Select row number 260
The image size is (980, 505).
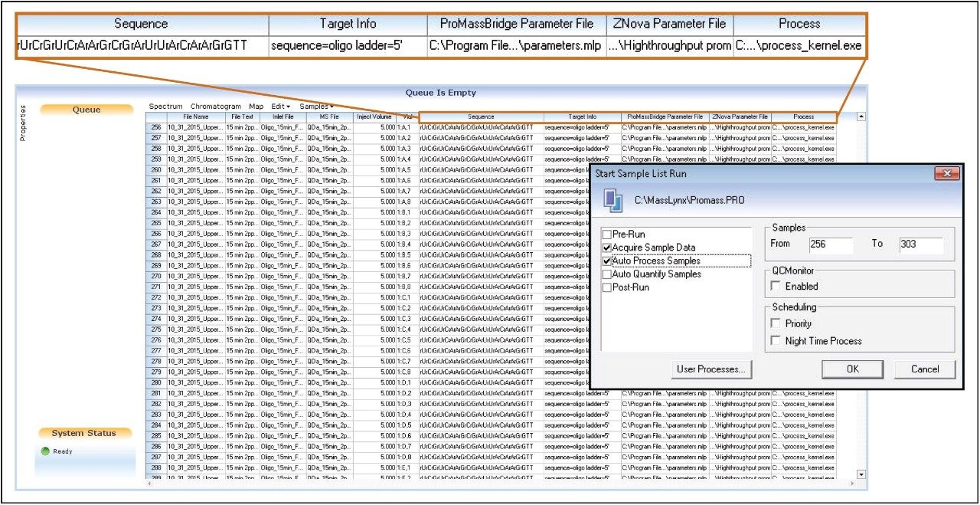click(x=156, y=169)
